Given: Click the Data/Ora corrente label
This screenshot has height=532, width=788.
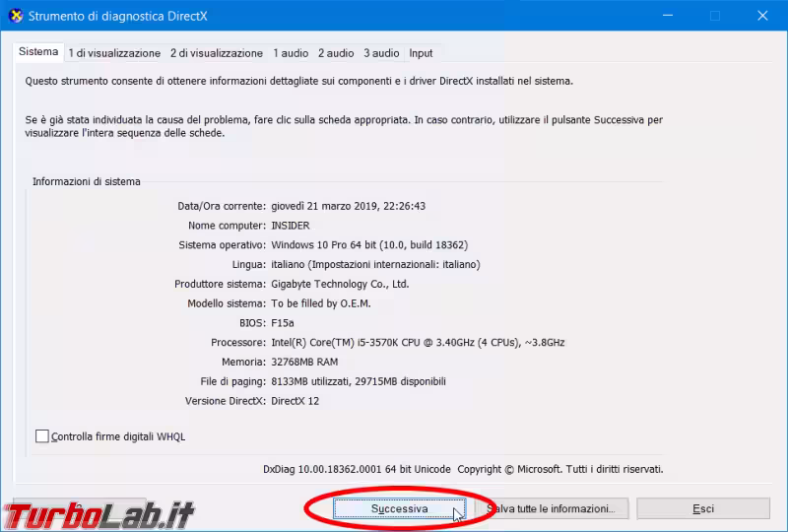Looking at the screenshot, I should pyautogui.click(x=222, y=206).
